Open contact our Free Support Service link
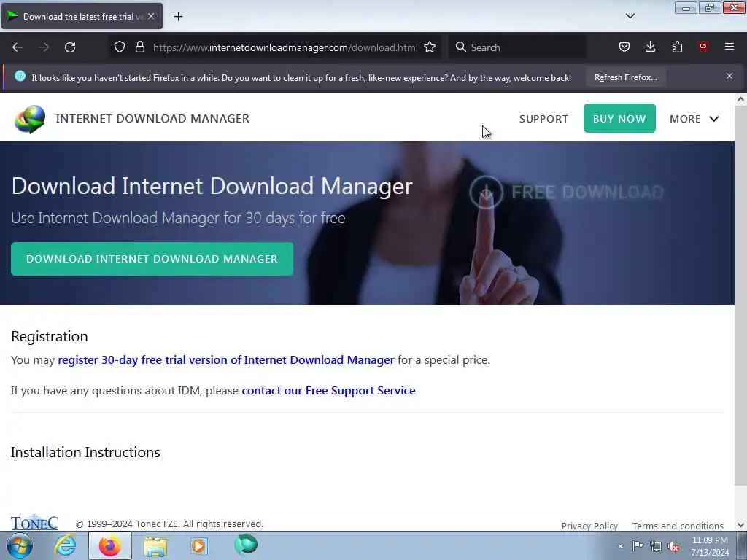 (328, 391)
